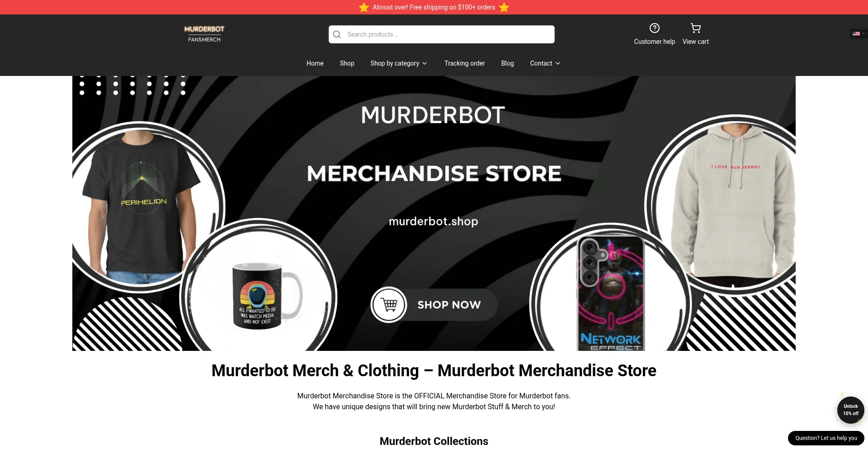Go to the Home menu item
Image resolution: width=868 pixels, height=449 pixels.
point(315,63)
